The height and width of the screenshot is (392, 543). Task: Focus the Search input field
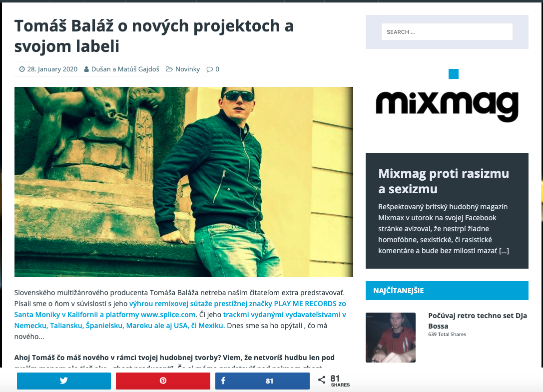click(x=447, y=32)
